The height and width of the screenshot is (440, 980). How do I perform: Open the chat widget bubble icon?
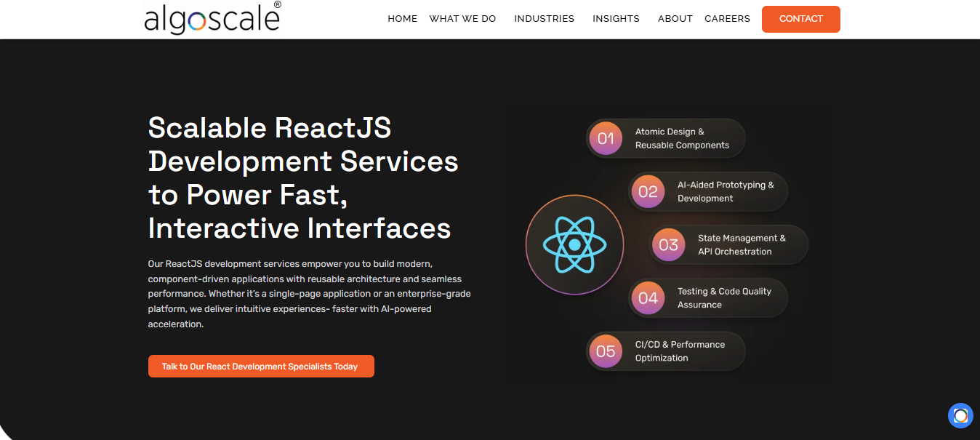coord(960,415)
